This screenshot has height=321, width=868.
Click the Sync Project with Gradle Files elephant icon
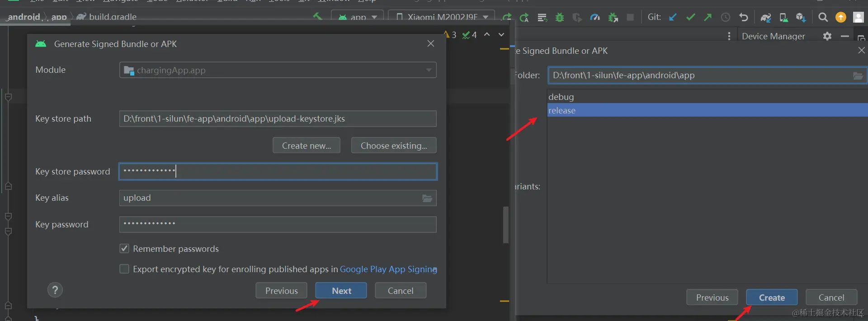765,17
